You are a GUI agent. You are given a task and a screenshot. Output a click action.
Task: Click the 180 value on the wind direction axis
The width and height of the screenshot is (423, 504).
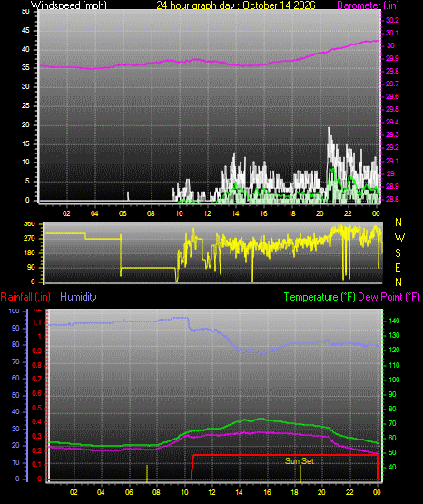point(30,253)
